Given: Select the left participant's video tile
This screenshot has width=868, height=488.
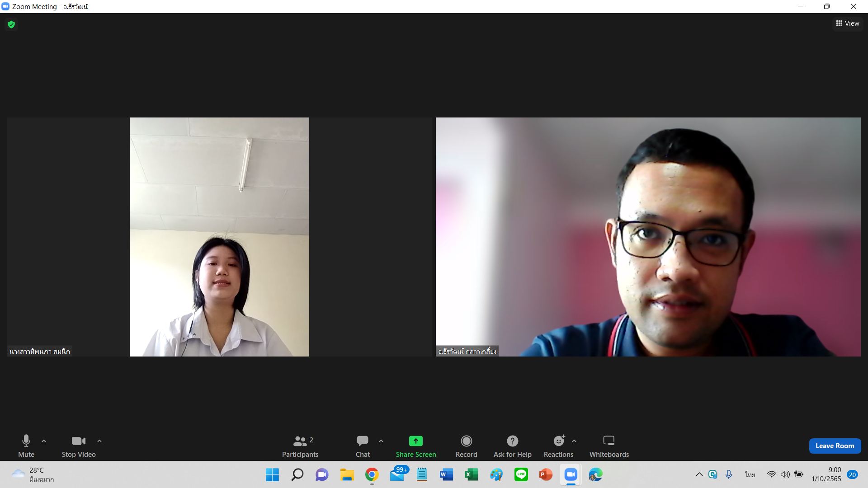Looking at the screenshot, I should tap(219, 237).
